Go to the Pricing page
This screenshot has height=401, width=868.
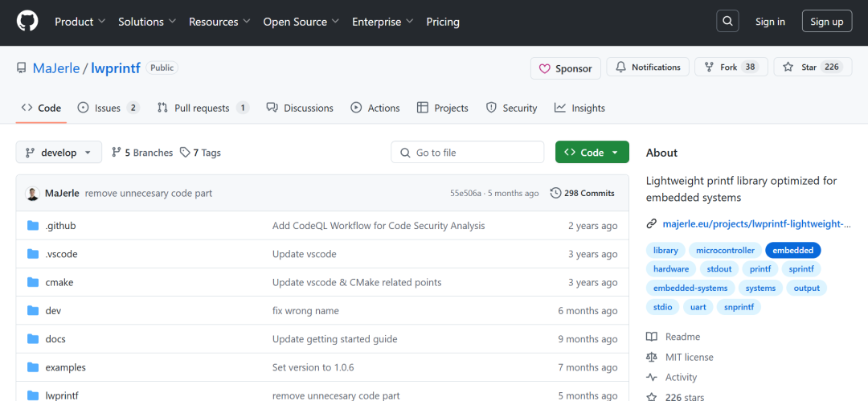pos(443,22)
